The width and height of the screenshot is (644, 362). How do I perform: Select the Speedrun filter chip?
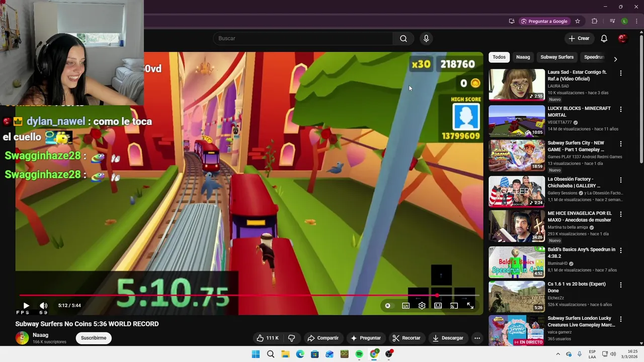pos(594,57)
